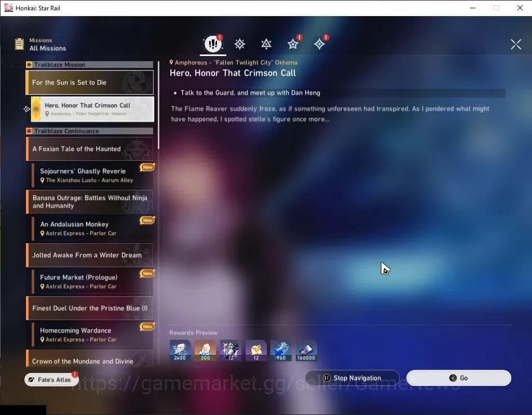Select Homecoming Wardance mission
This screenshot has height=415, width=532.
[92, 335]
